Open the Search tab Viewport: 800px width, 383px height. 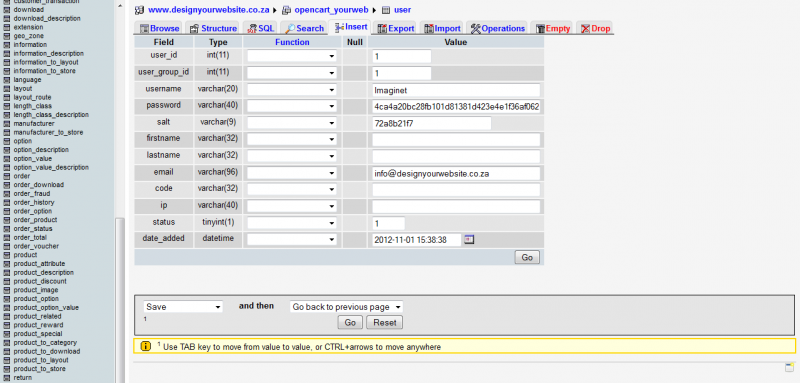click(304, 28)
